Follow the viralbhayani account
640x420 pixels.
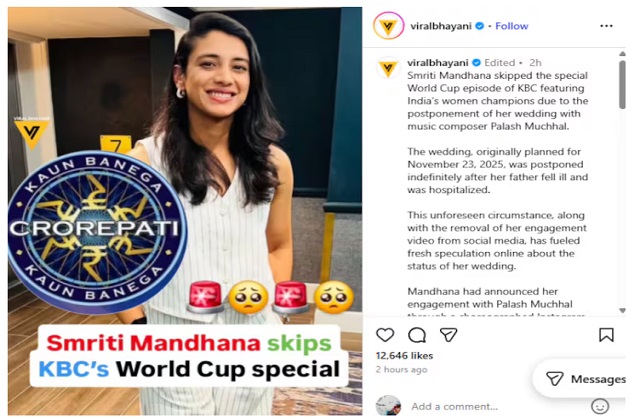511,26
